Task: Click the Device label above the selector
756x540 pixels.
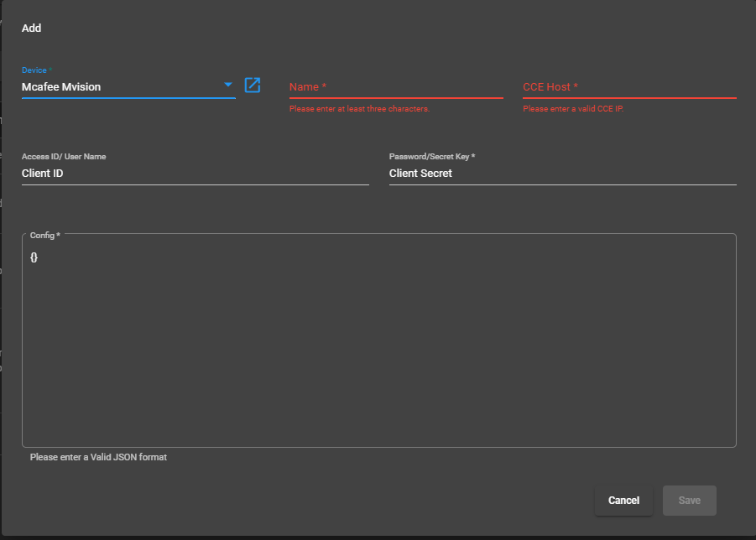Action: 34,70
